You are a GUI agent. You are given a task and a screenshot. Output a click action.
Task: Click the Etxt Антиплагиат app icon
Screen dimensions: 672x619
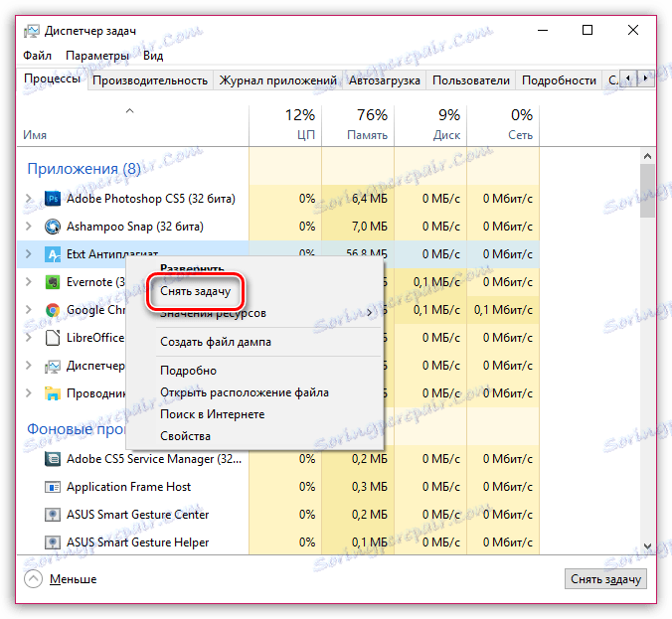pyautogui.click(x=53, y=254)
